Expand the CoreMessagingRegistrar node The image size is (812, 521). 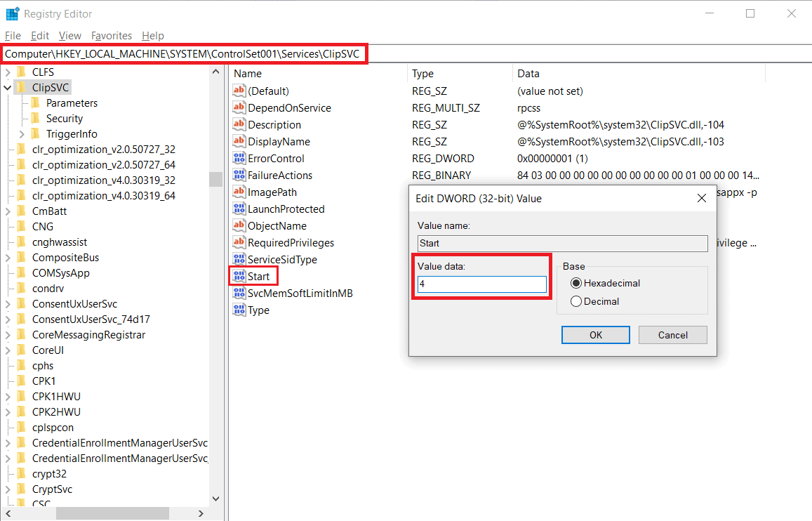pos(7,335)
